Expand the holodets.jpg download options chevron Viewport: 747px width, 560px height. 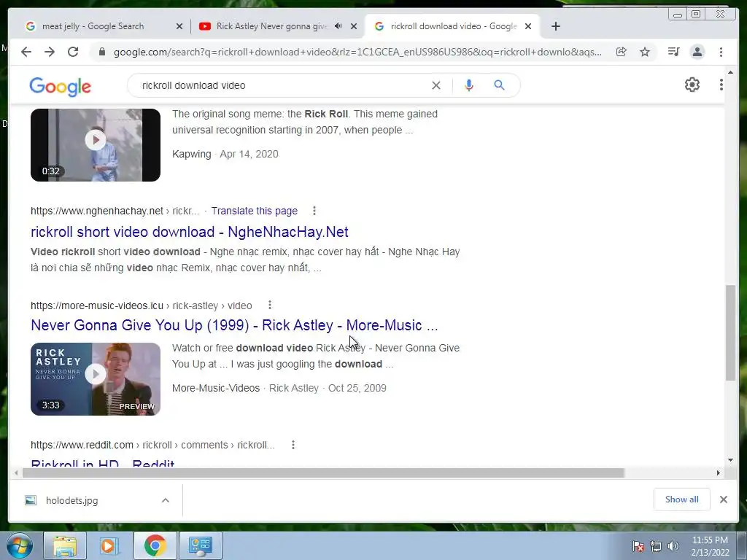pos(166,500)
